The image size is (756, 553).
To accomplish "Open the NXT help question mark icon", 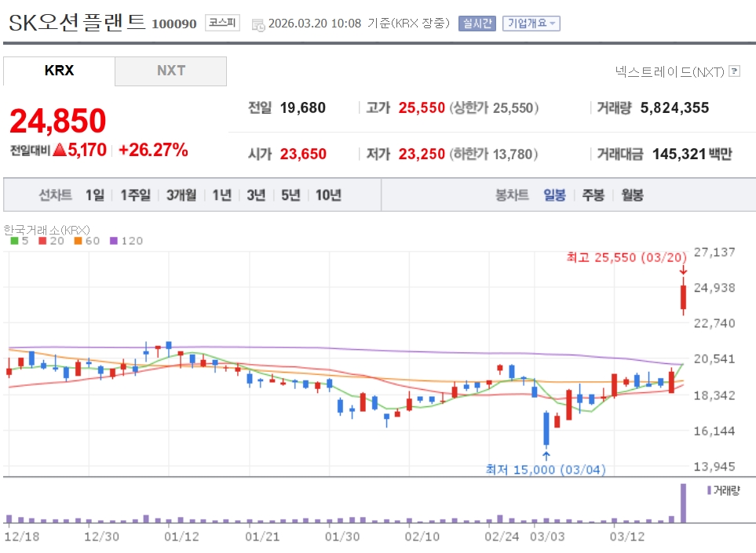I will (x=734, y=71).
